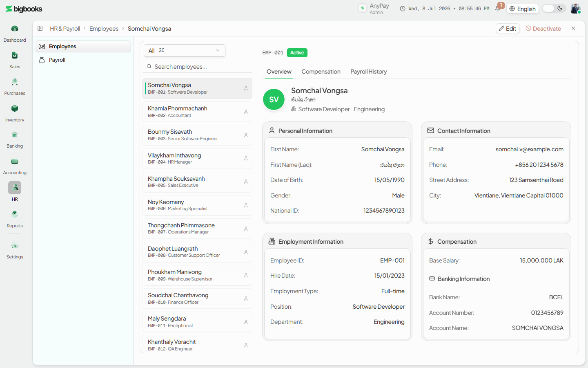Screen dimensions: 588x368
Task: Switch to the Compensation tab
Action: point(321,72)
